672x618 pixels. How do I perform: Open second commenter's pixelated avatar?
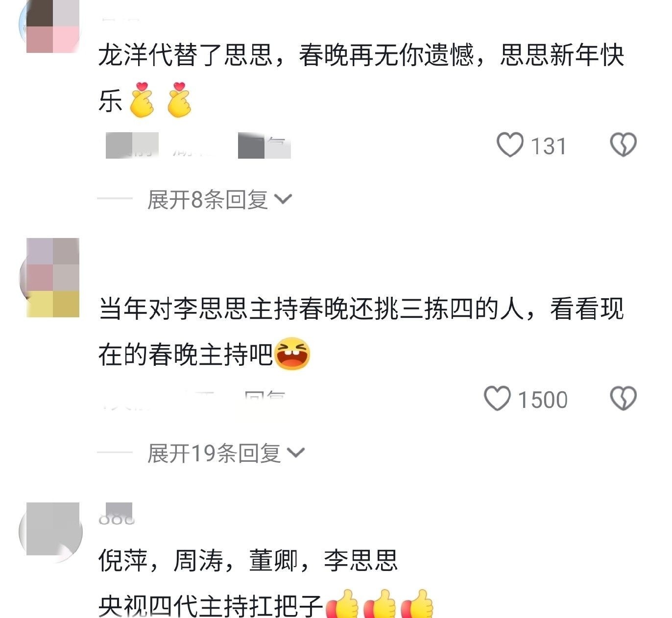pos(51,277)
